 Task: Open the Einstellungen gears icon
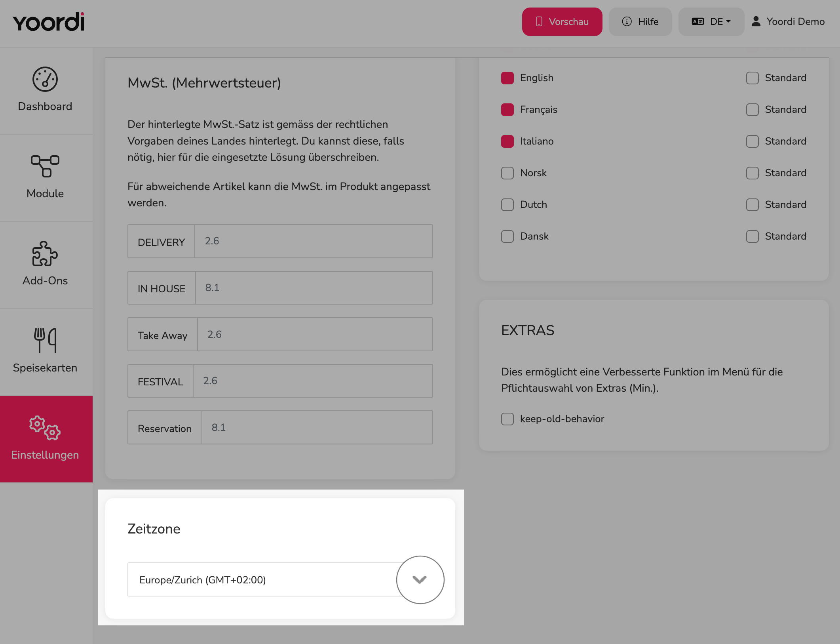pyautogui.click(x=45, y=428)
